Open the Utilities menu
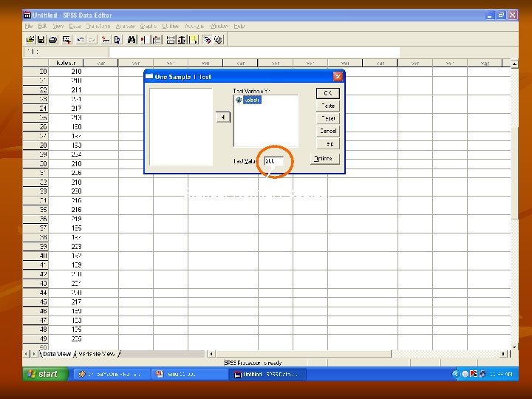Viewport: 532px width, 399px height. pyautogui.click(x=171, y=26)
